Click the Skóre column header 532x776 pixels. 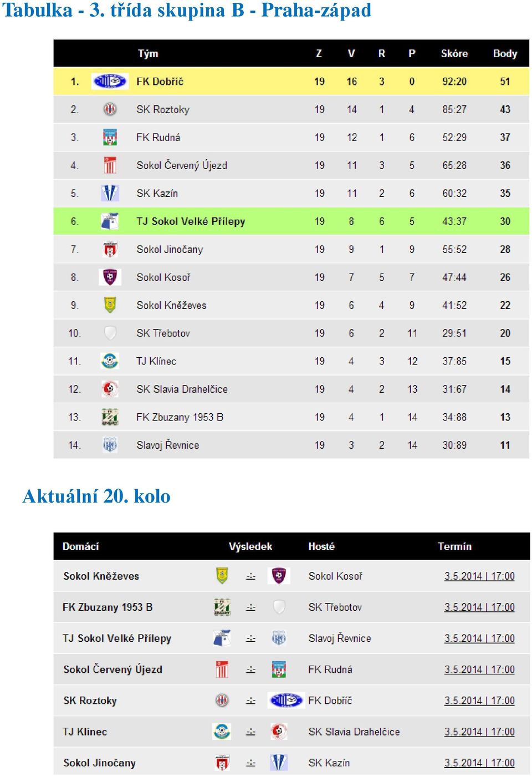[454, 54]
